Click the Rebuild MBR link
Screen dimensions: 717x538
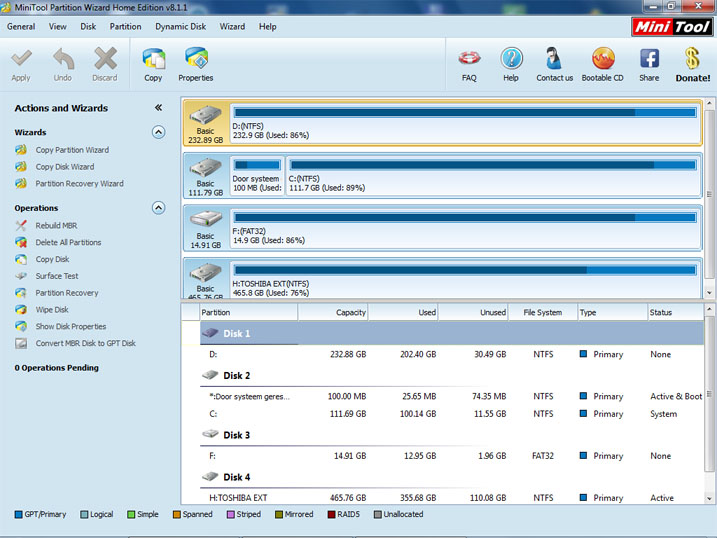56,225
